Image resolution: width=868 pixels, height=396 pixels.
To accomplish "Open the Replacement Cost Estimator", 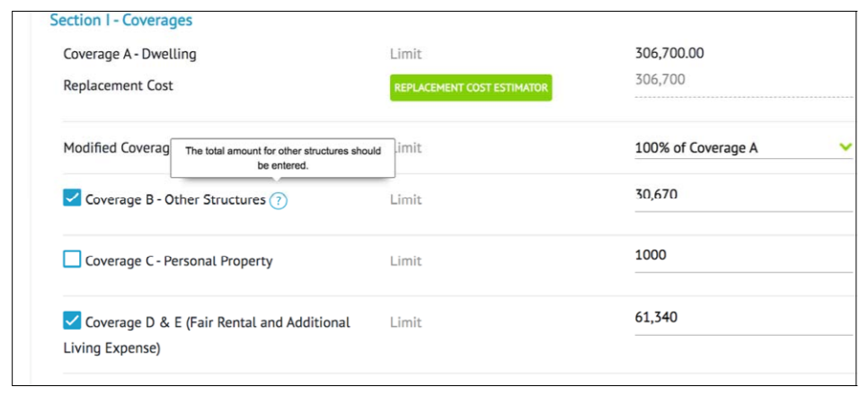I will [x=471, y=87].
